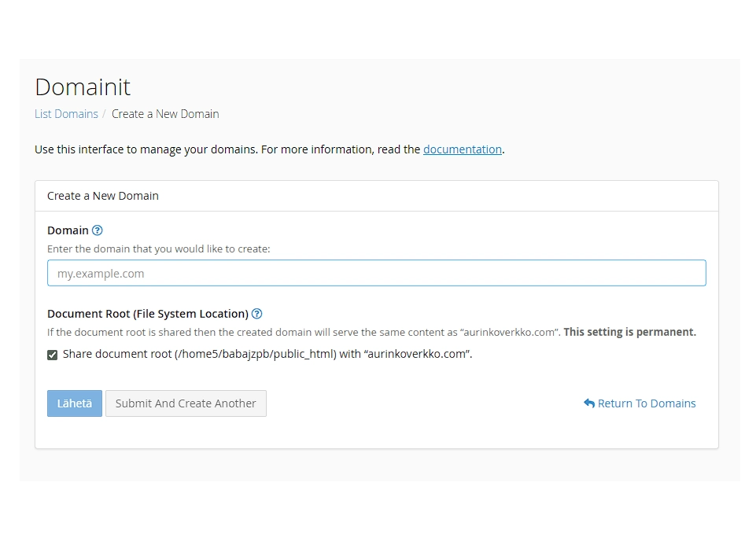Viewport: 756px width, 534px height.
Task: Click the help icon beside the Domain label
Action: coord(98,230)
